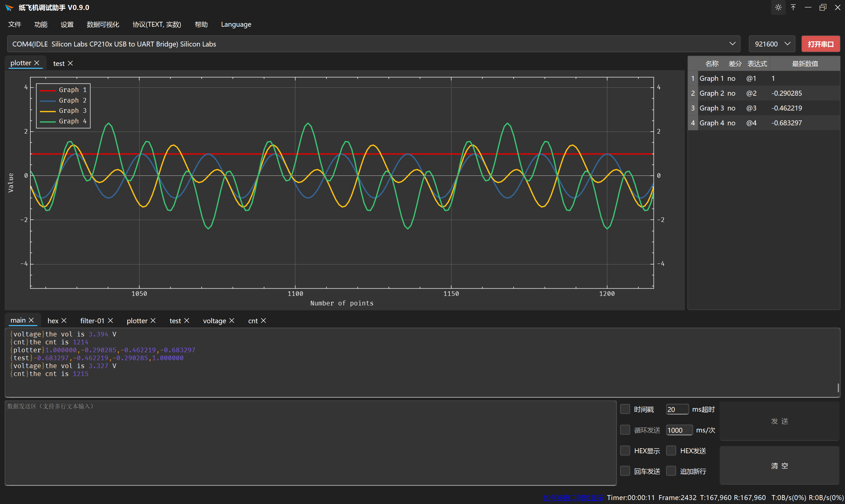845x504 pixels.
Task: Toggle the light/dark theme sun icon
Action: [778, 7]
